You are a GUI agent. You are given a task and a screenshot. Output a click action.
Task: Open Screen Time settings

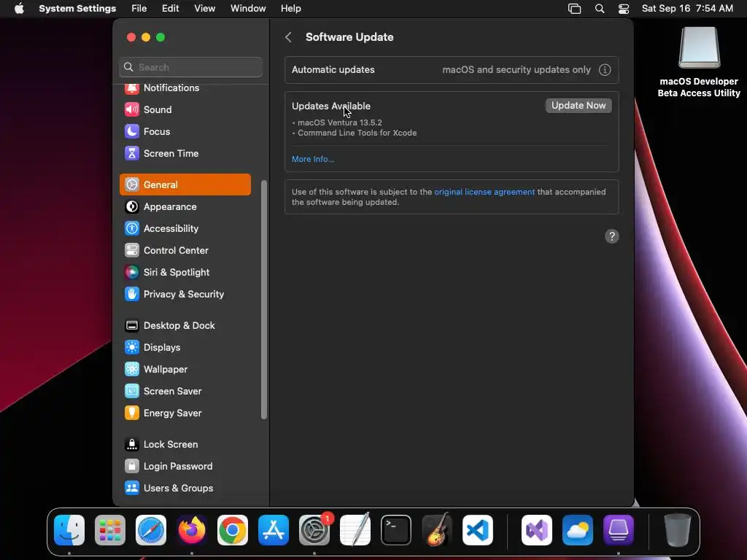(185, 153)
